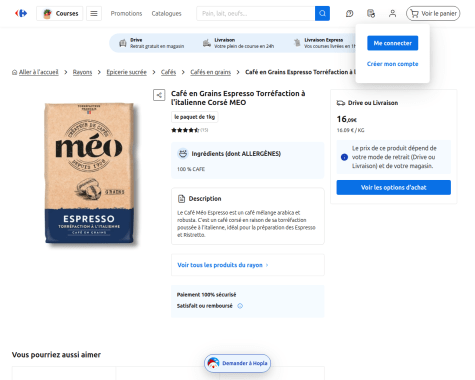Viewport: 475px width, 380px height.
Task: Click the product title text
Action: point(238,98)
